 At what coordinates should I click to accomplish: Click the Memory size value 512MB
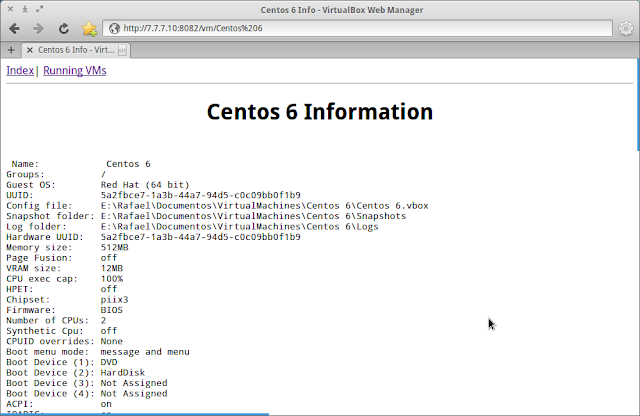[x=114, y=247]
